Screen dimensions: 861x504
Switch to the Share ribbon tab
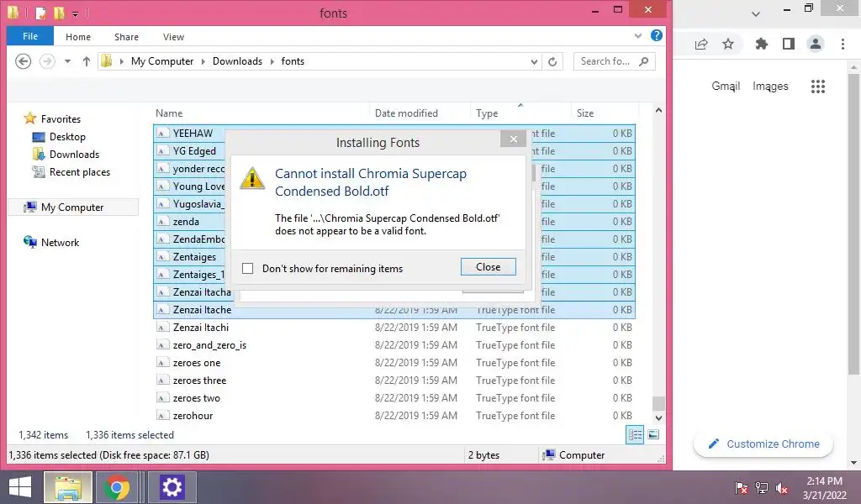point(126,37)
